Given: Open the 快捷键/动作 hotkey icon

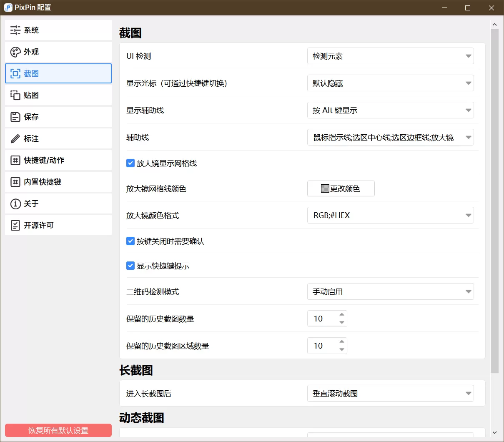Looking at the screenshot, I should coord(15,160).
